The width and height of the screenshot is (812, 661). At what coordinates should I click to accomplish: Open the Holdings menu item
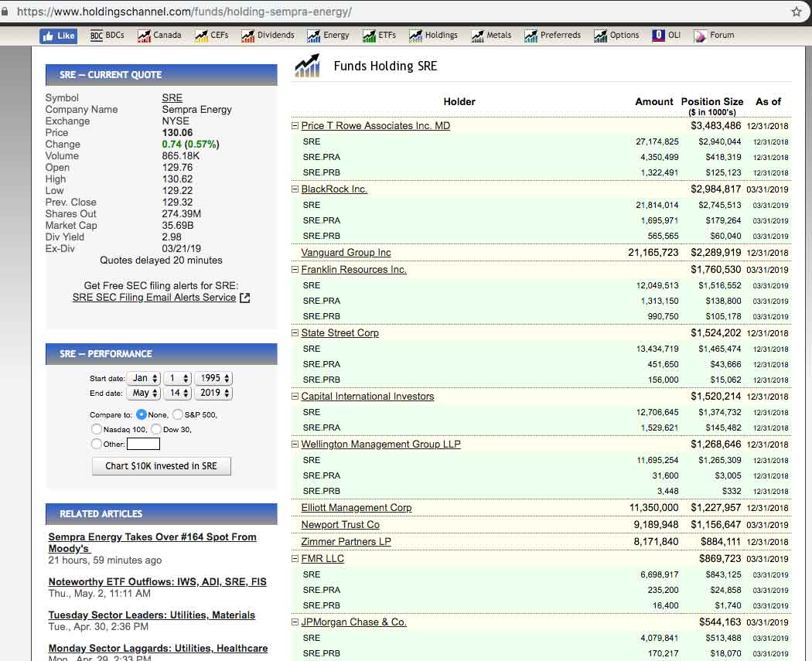point(442,36)
